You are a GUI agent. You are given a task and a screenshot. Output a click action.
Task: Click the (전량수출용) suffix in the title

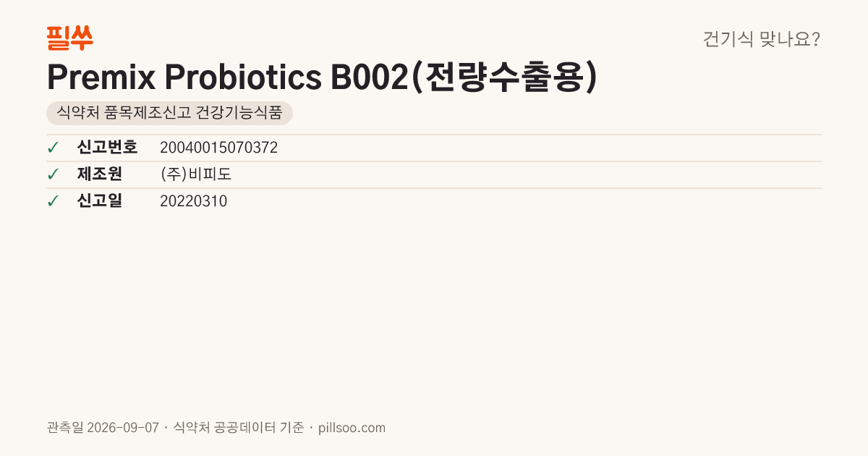(504, 77)
